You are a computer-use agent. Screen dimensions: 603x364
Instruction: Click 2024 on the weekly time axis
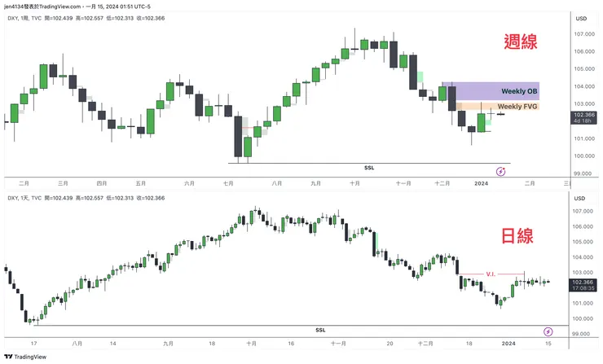click(x=481, y=183)
